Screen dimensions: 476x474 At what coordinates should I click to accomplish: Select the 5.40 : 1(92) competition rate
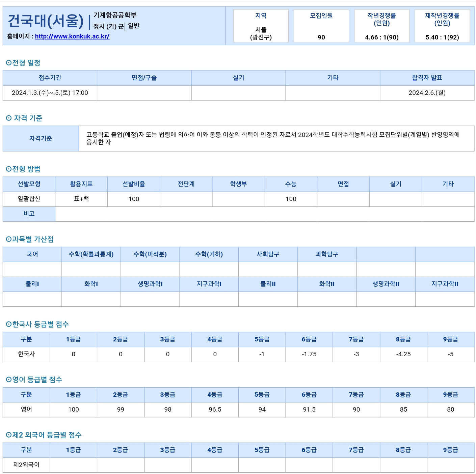pos(442,37)
